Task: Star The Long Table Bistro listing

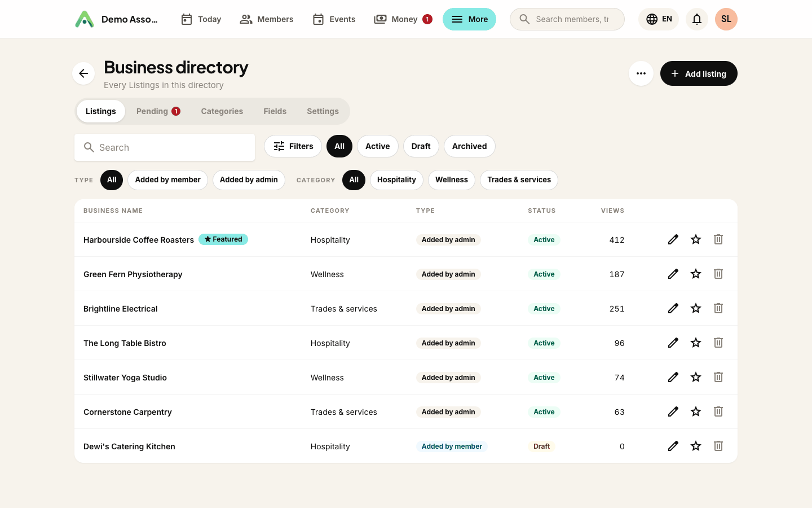Action: (696, 343)
